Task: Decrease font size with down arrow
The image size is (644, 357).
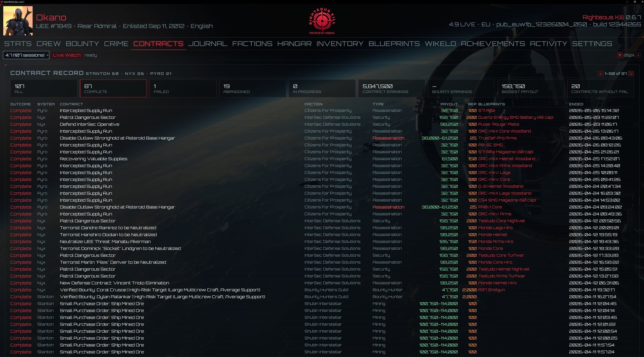Action: [620, 55]
